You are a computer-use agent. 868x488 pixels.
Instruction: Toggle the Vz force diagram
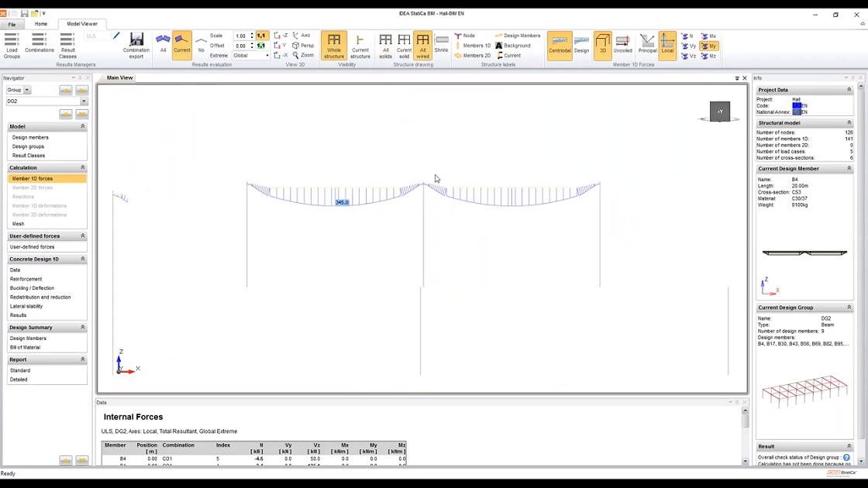(689, 56)
